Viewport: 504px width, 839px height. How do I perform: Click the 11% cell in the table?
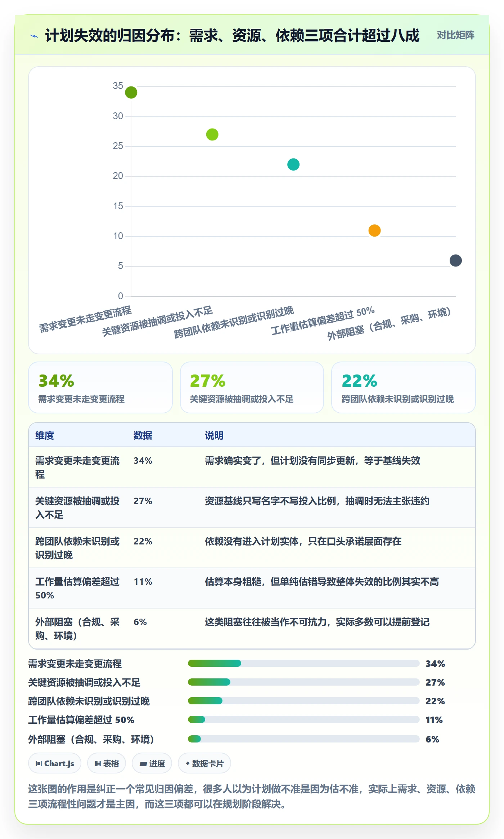[x=143, y=582]
